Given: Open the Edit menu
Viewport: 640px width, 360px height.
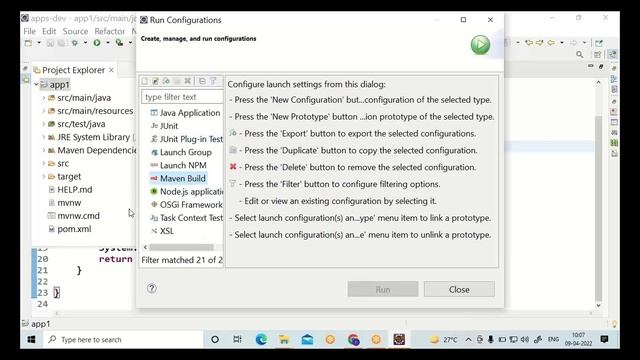Looking at the screenshot, I should [x=49, y=31].
